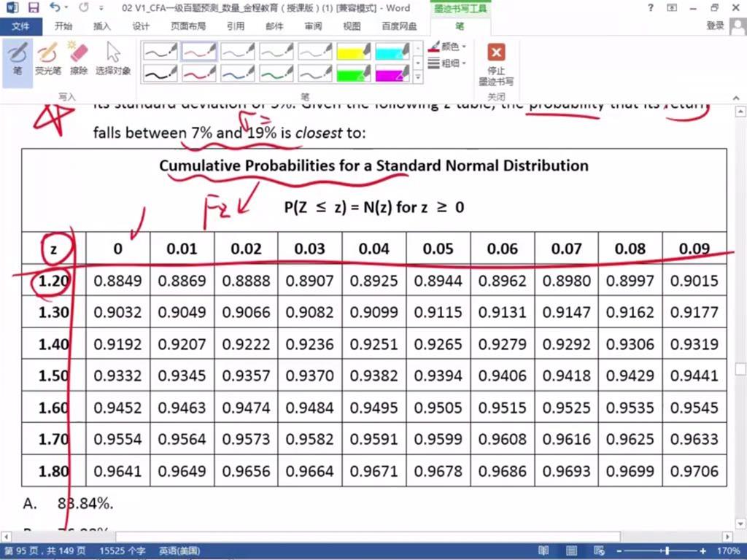Click table cell 0.9706
The image size is (747, 560).
[694, 471]
